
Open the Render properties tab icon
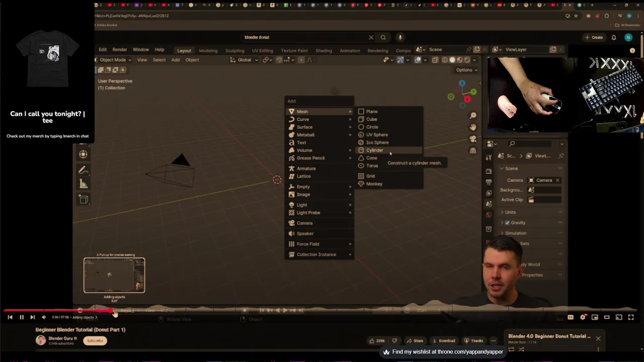coord(489,171)
